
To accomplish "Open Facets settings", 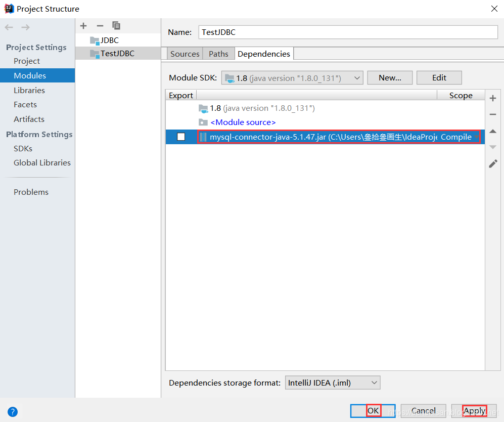I will click(x=25, y=105).
